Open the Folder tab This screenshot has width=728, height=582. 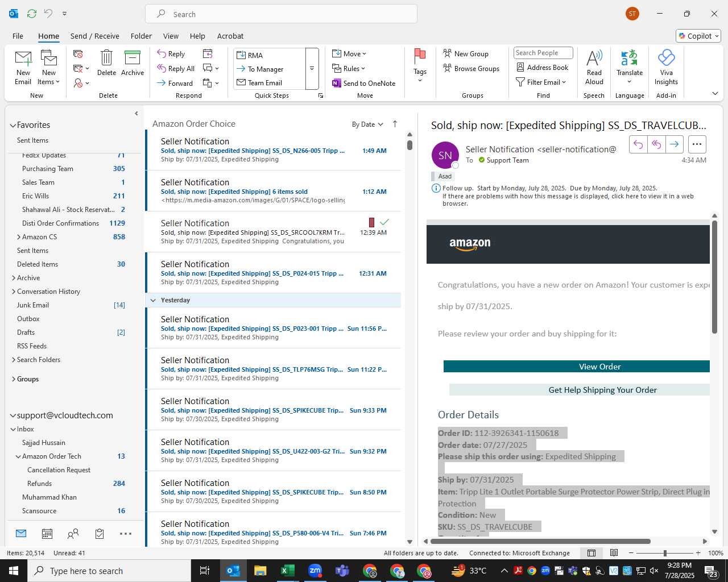(x=141, y=36)
